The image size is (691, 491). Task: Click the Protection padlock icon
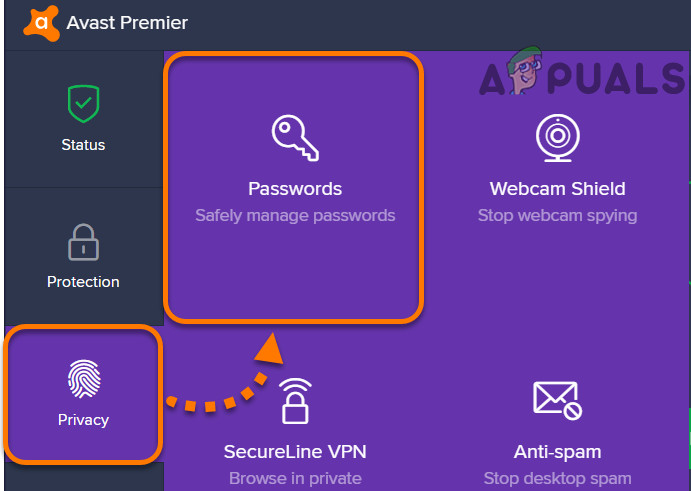[x=83, y=242]
